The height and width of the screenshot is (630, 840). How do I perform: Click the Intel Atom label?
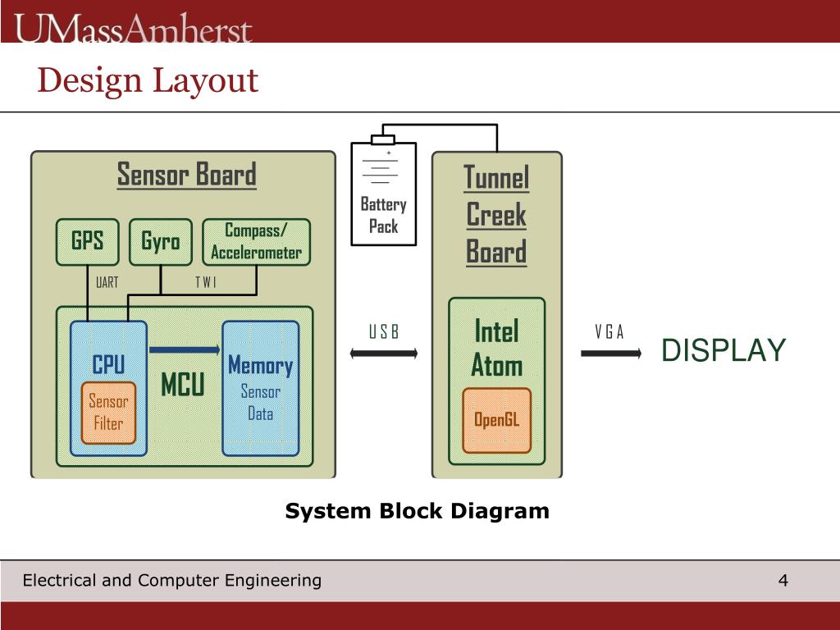tap(496, 348)
